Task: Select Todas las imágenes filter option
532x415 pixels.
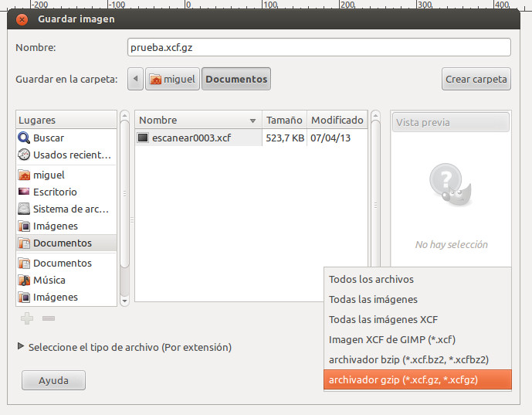Action: tap(373, 299)
